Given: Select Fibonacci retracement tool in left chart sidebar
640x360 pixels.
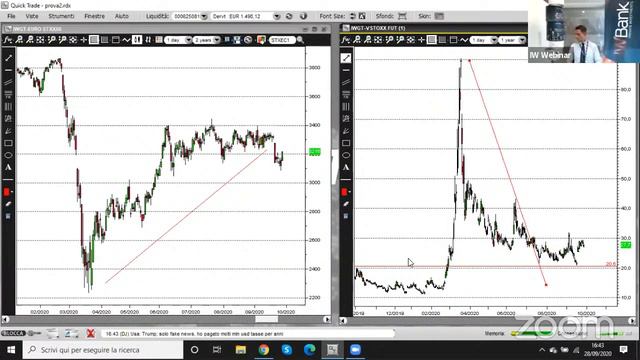Looking at the screenshot, I should (8, 95).
